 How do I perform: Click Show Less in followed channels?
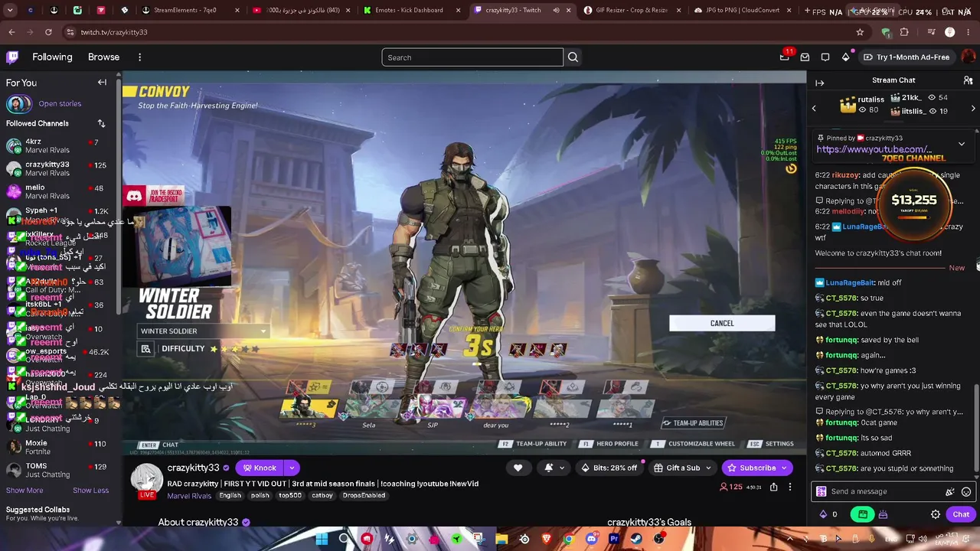click(91, 491)
